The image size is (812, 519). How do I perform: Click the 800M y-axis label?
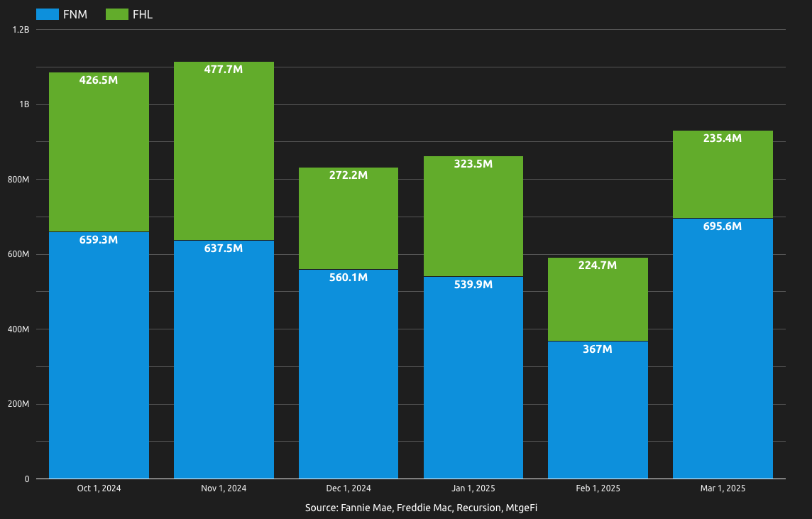(x=18, y=180)
